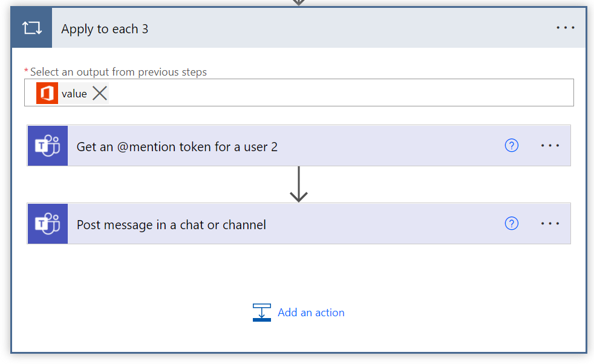Image resolution: width=594 pixels, height=364 pixels.
Task: Click the Add an action link text
Action: click(x=311, y=313)
